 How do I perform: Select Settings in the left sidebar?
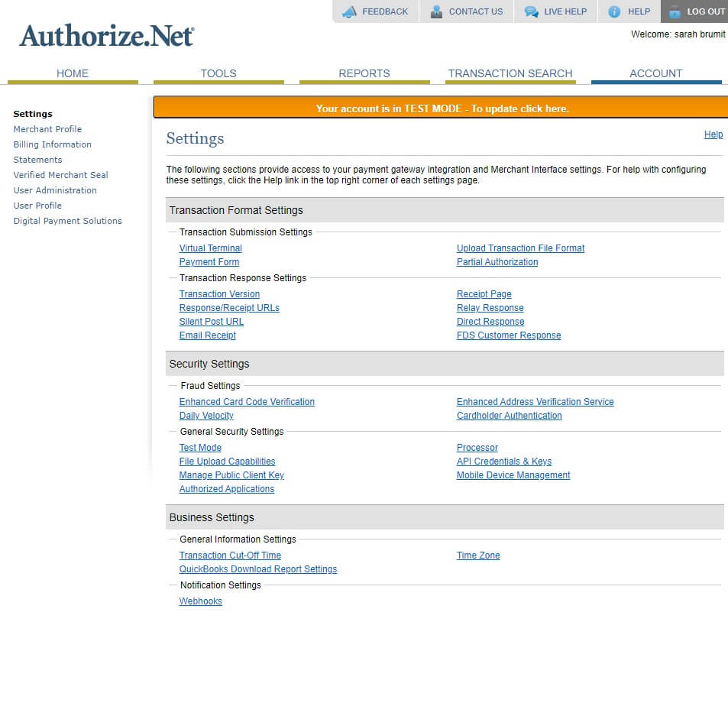click(33, 114)
